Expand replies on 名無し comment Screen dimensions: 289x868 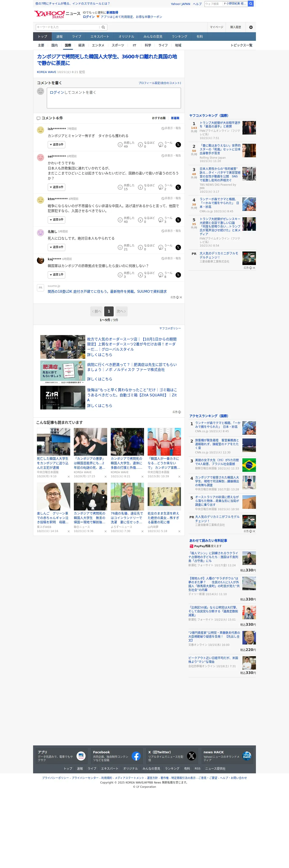click(56, 247)
